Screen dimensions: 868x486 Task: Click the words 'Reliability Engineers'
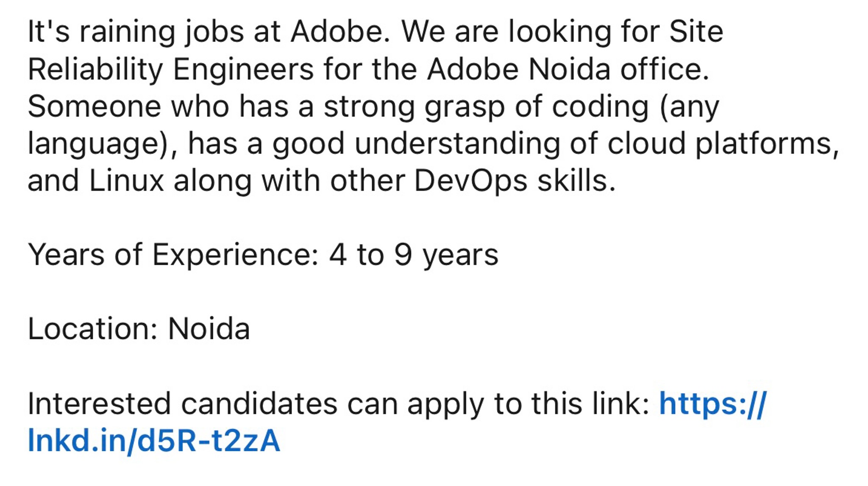tap(170, 69)
